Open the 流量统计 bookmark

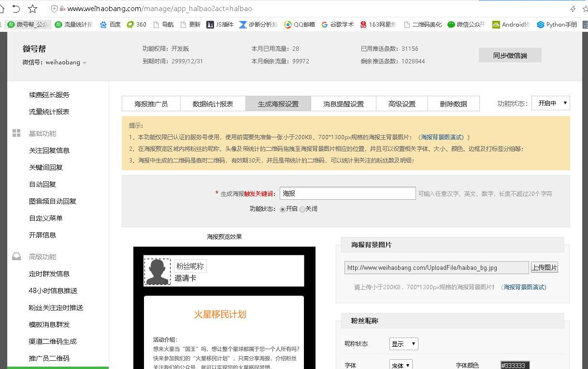(x=73, y=24)
